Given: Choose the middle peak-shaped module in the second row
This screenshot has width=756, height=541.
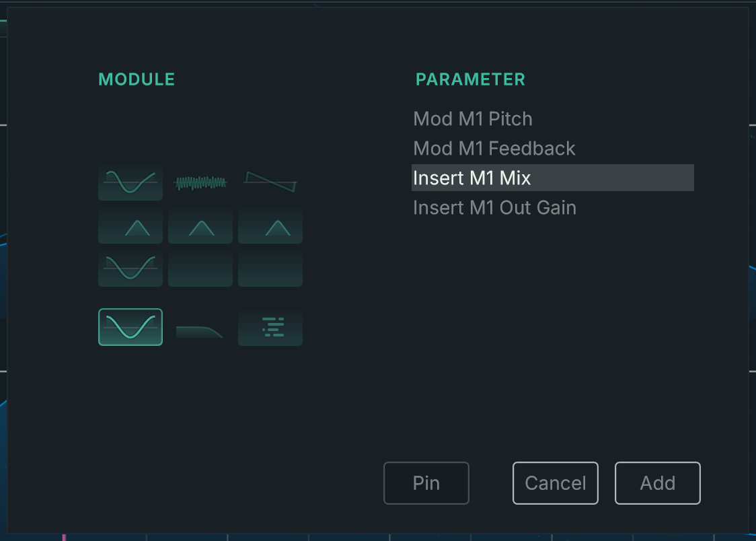Looking at the screenshot, I should (x=200, y=226).
